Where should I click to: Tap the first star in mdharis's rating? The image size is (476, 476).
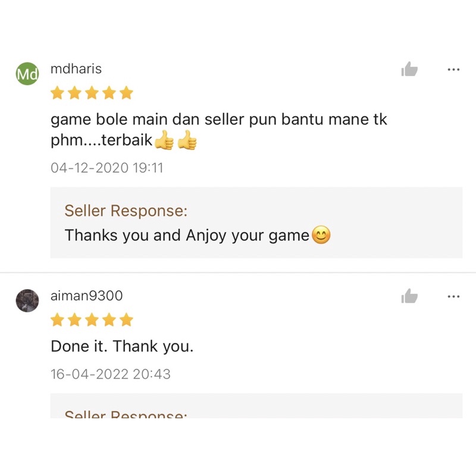[x=57, y=93]
